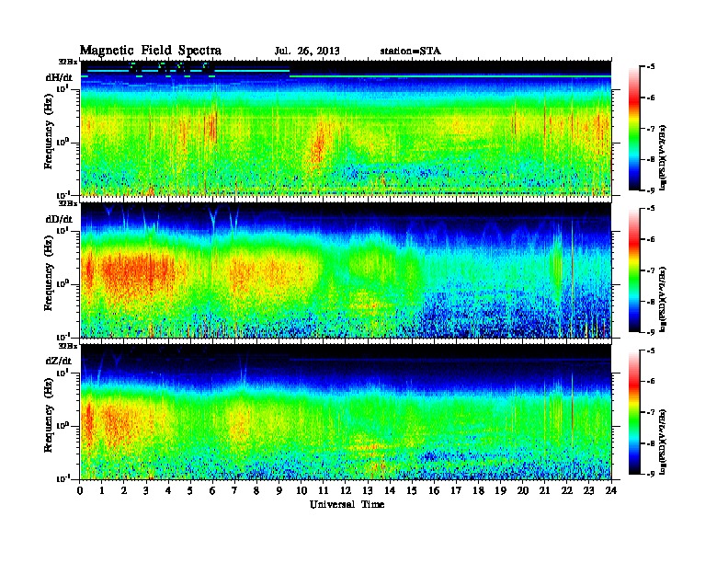This screenshot has height=563, width=728.
Task: Click hour tick label '18' on time axis
Action: coord(478,491)
